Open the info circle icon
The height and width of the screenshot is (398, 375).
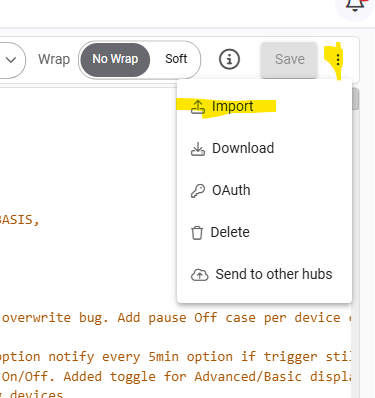coord(229,60)
